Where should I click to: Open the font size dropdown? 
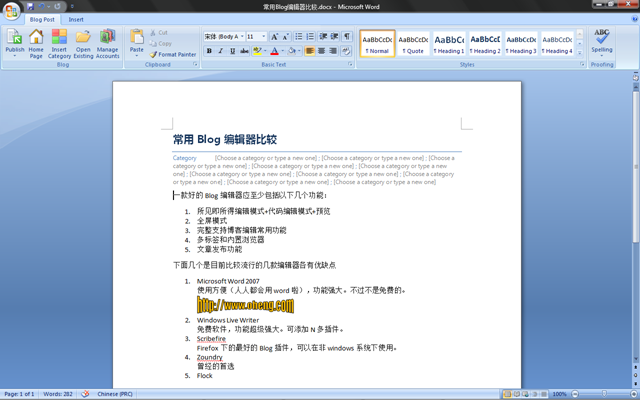click(x=265, y=36)
